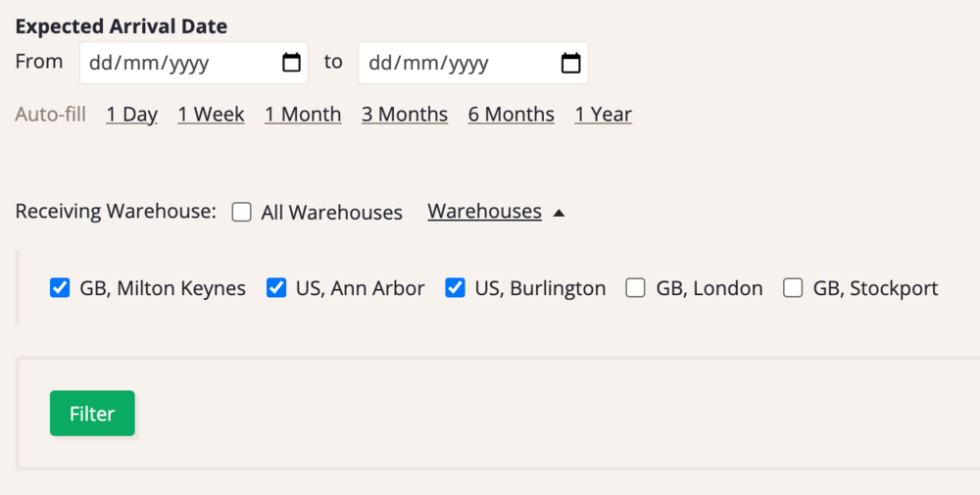Open calendar picker in To date field
The height and width of the screenshot is (495, 980).
[x=570, y=63]
